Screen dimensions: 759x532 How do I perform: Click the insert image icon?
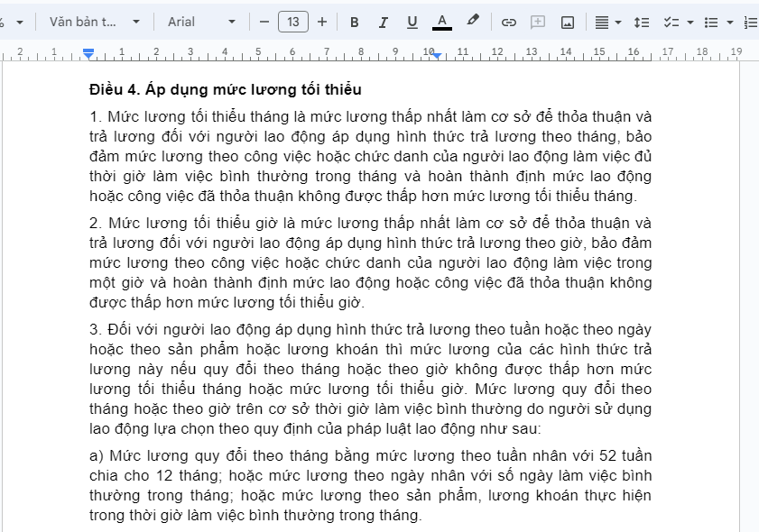point(568,22)
